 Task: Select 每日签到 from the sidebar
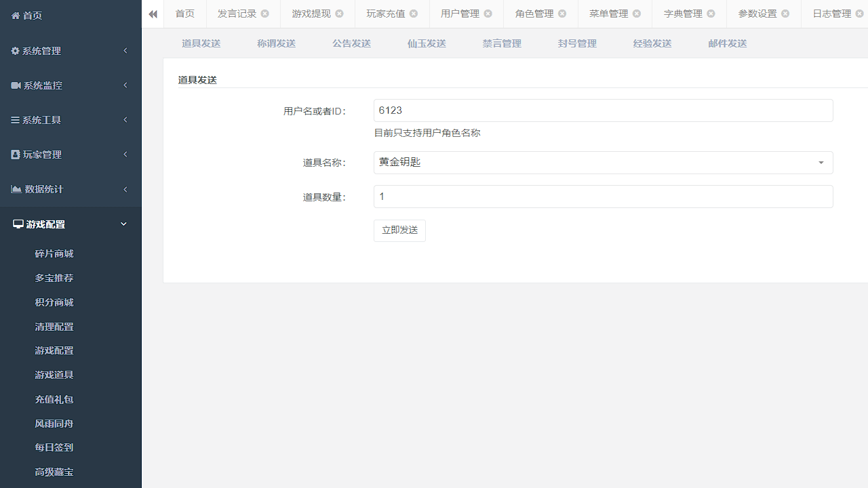coord(54,447)
